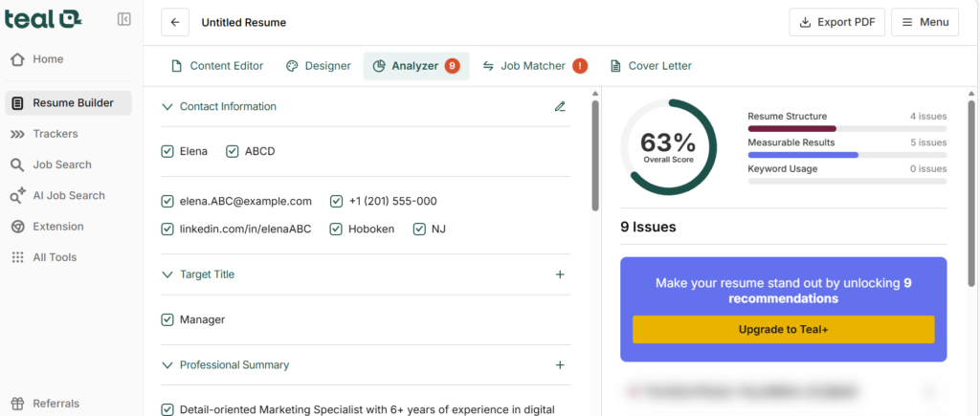The height and width of the screenshot is (416, 980).
Task: Uncheck the Hoboken city checkbox
Action: [336, 230]
